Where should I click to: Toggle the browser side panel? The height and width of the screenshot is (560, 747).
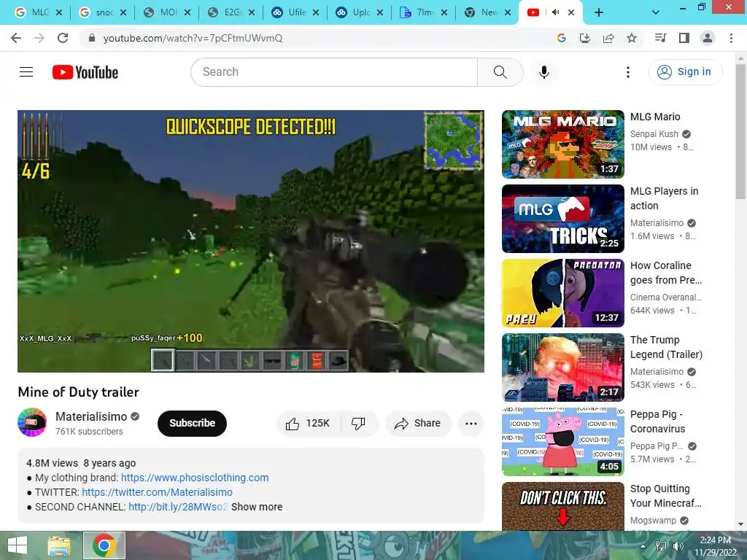(684, 38)
